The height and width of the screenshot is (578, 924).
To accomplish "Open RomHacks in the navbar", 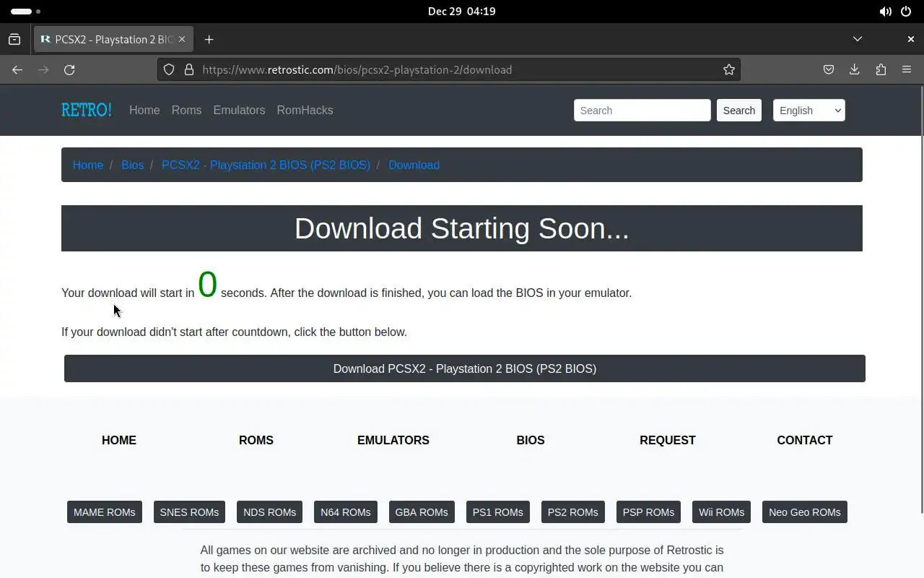I will (305, 110).
